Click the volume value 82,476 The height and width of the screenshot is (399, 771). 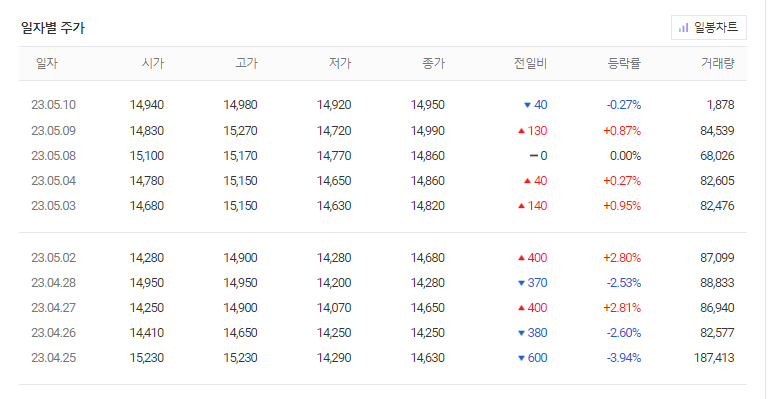[x=717, y=206]
